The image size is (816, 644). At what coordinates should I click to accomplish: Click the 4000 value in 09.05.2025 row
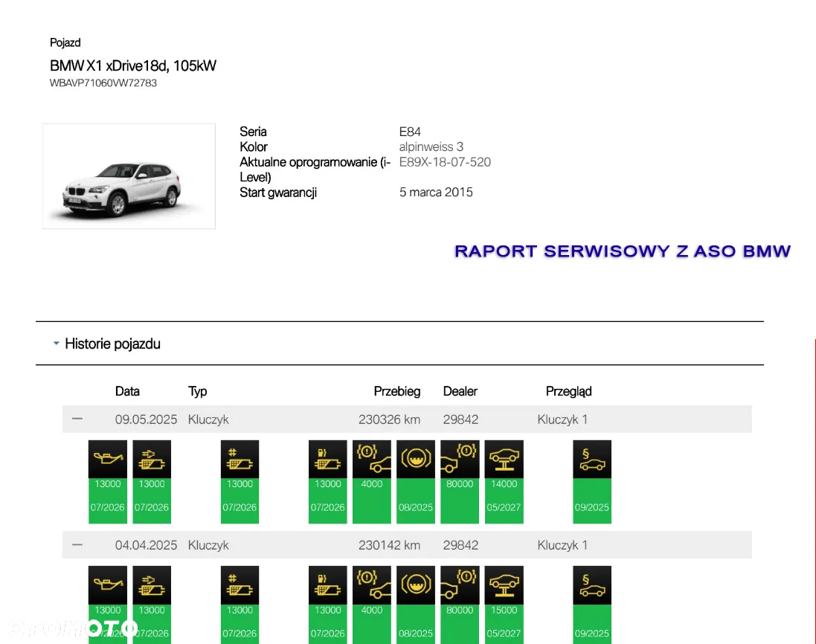pyautogui.click(x=372, y=484)
